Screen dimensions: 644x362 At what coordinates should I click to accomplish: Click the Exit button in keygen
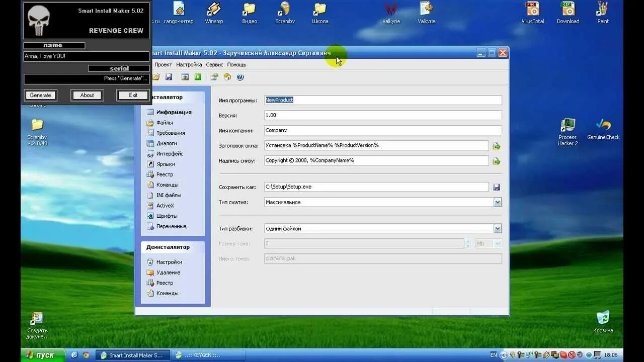[133, 95]
